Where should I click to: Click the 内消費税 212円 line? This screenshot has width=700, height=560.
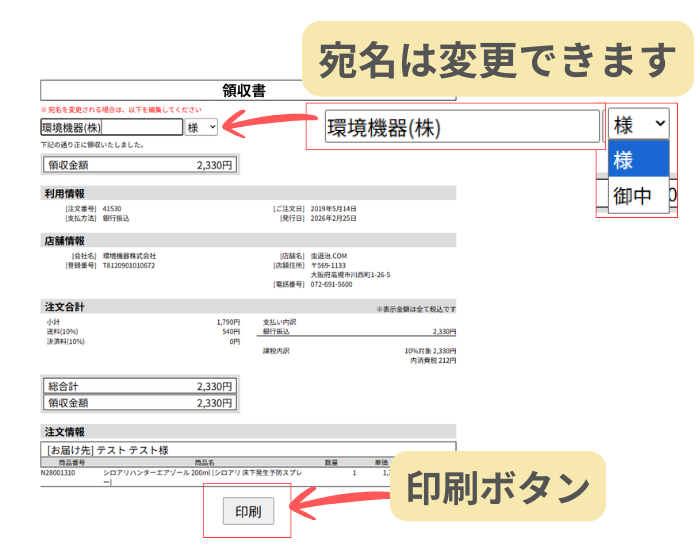[433, 361]
